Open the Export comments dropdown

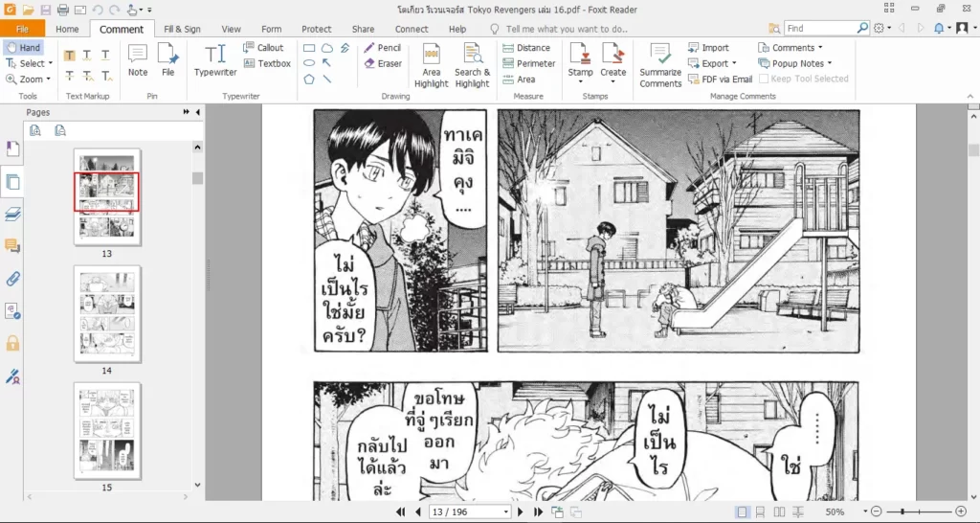pyautogui.click(x=734, y=63)
